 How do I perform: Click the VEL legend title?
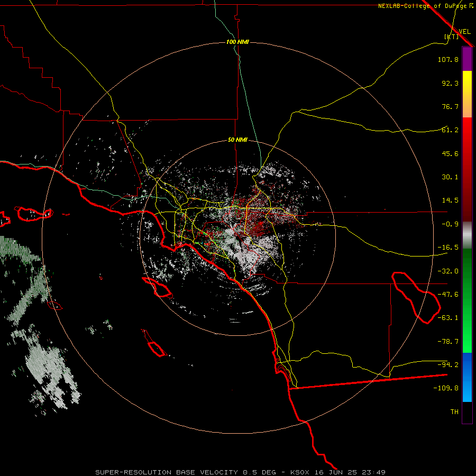point(464,32)
